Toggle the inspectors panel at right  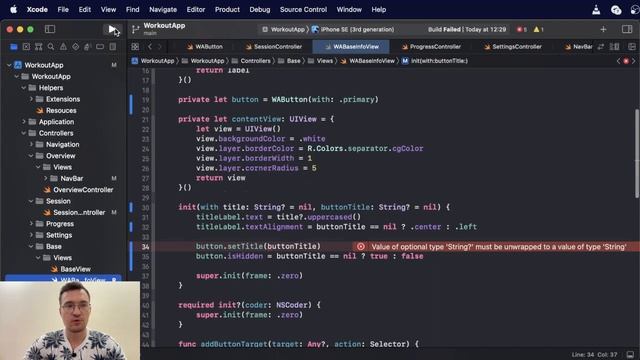627,29
